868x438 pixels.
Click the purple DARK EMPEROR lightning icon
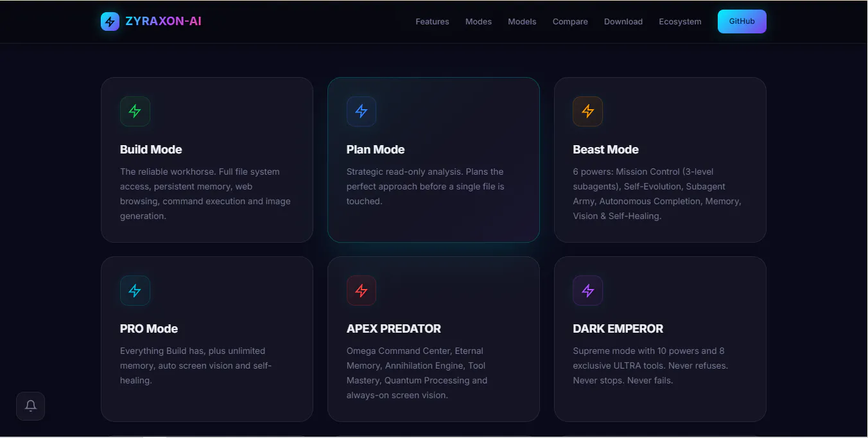587,290
